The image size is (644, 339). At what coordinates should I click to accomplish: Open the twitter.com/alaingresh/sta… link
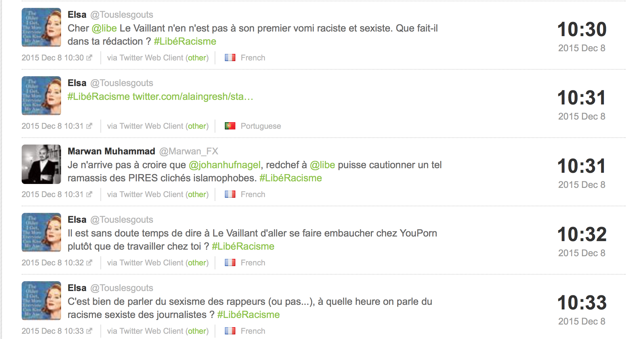point(193,97)
